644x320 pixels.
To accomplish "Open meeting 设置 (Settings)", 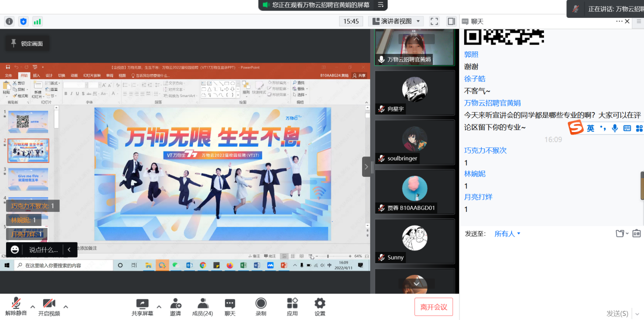I will pyautogui.click(x=319, y=303).
